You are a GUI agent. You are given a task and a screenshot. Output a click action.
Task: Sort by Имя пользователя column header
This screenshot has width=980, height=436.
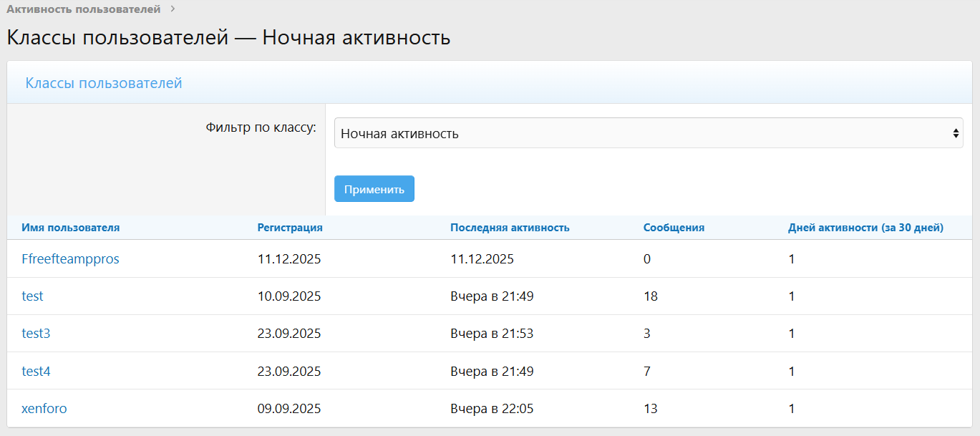[71, 228]
